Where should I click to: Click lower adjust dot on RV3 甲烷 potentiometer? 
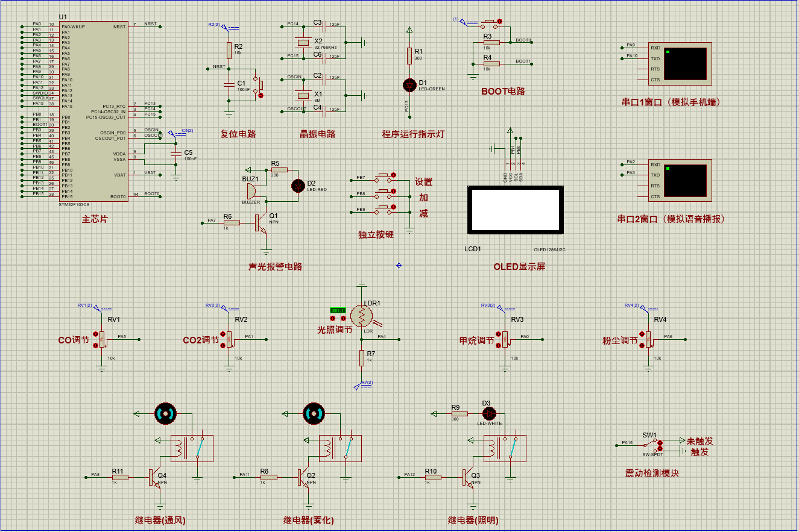499,345
